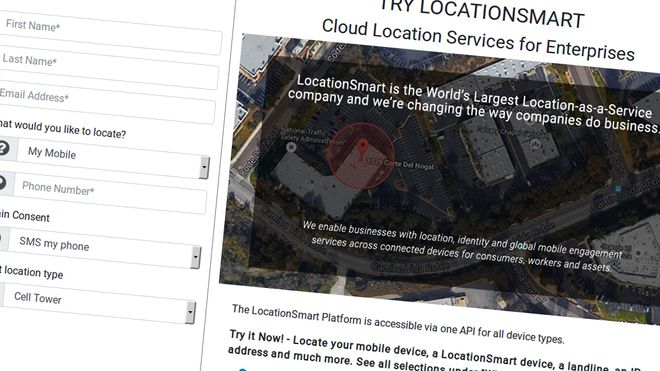Click the location type label

pyautogui.click(x=32, y=272)
